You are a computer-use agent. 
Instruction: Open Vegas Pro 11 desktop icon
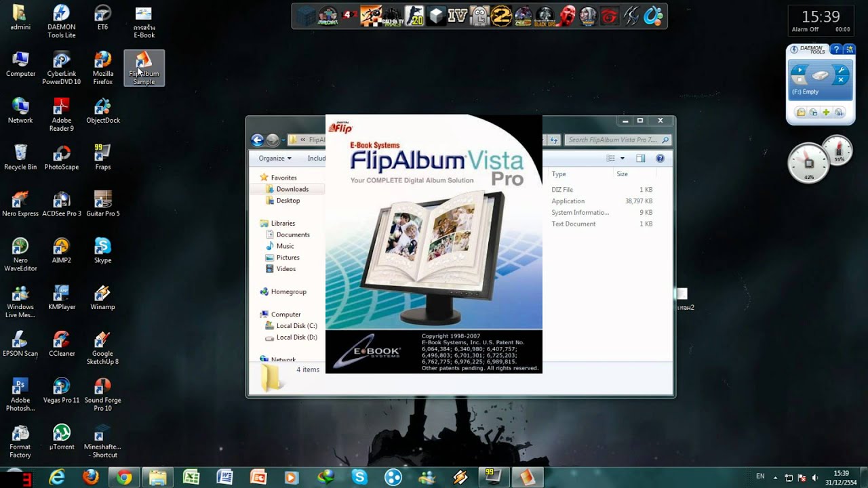tap(62, 391)
